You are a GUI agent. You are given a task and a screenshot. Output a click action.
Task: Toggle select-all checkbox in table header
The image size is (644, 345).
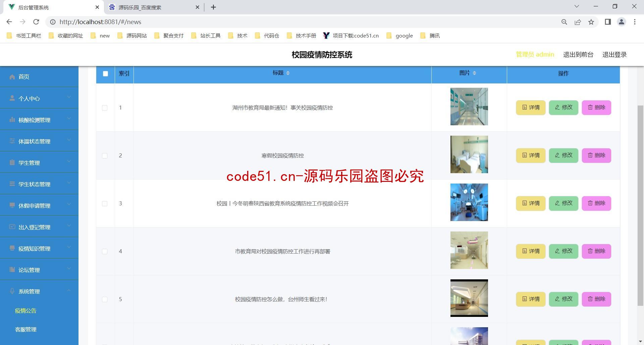coord(105,74)
